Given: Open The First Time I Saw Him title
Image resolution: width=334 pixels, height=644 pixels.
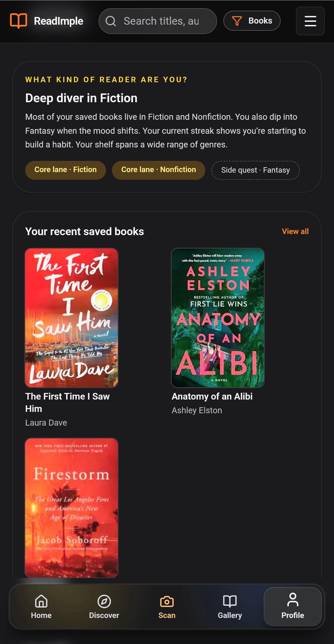Looking at the screenshot, I should [67, 402].
